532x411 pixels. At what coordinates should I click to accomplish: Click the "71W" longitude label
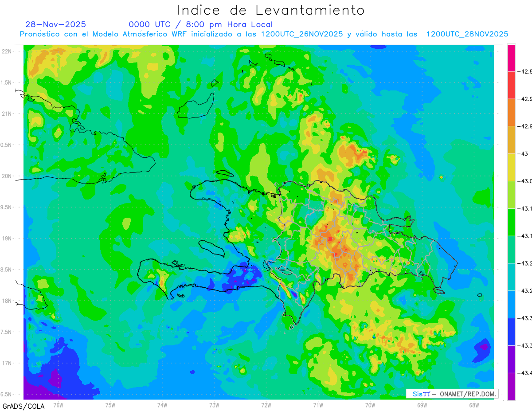pos(318,405)
